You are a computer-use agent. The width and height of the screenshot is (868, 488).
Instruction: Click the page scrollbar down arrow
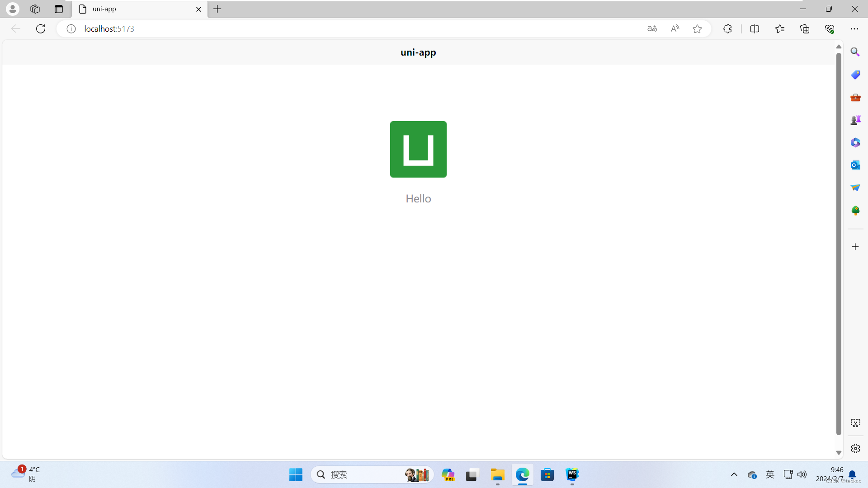[839, 453]
